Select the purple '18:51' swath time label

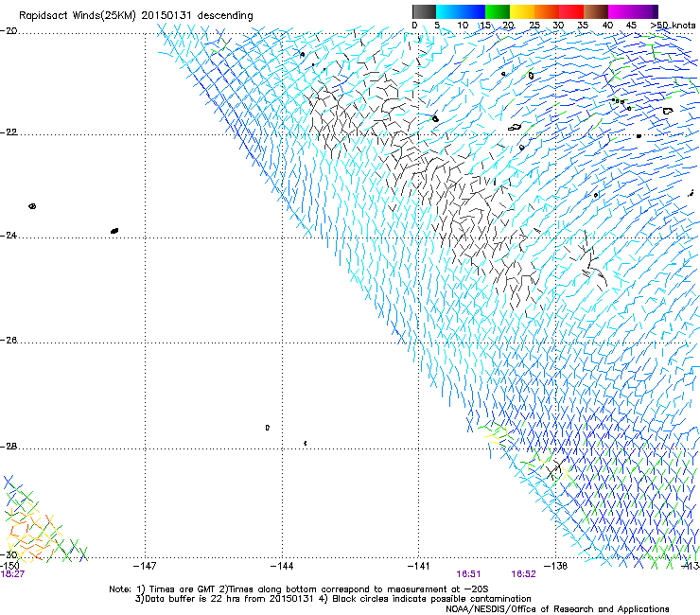(468, 574)
